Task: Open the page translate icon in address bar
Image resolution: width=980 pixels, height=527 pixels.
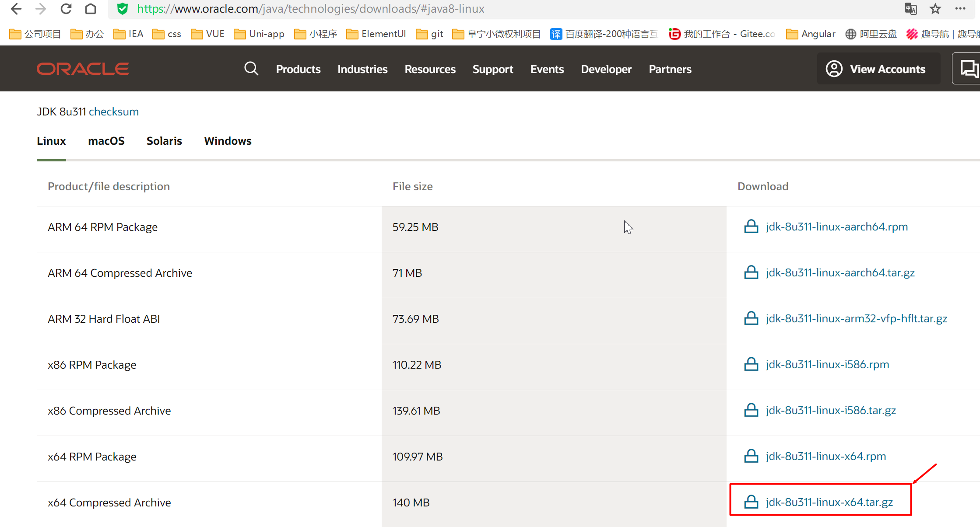Action: [x=911, y=9]
